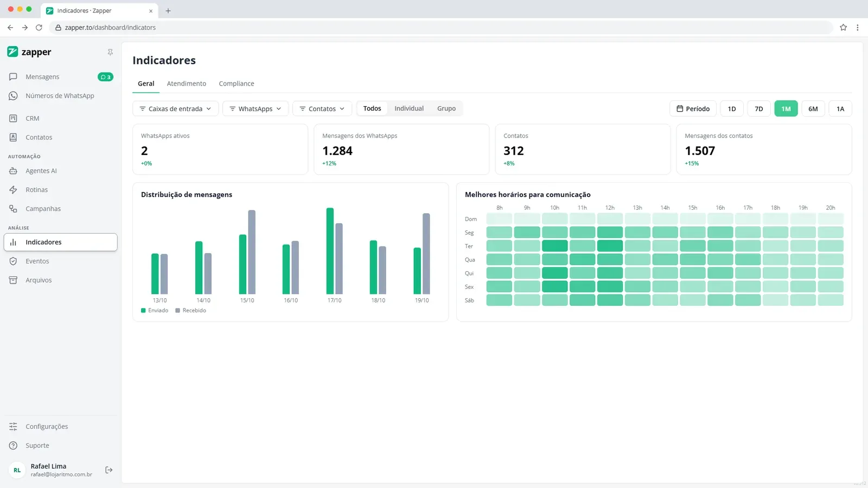Screen dimensions: 868x488
Task: Go to Números de WhatsApp
Action: (x=60, y=96)
